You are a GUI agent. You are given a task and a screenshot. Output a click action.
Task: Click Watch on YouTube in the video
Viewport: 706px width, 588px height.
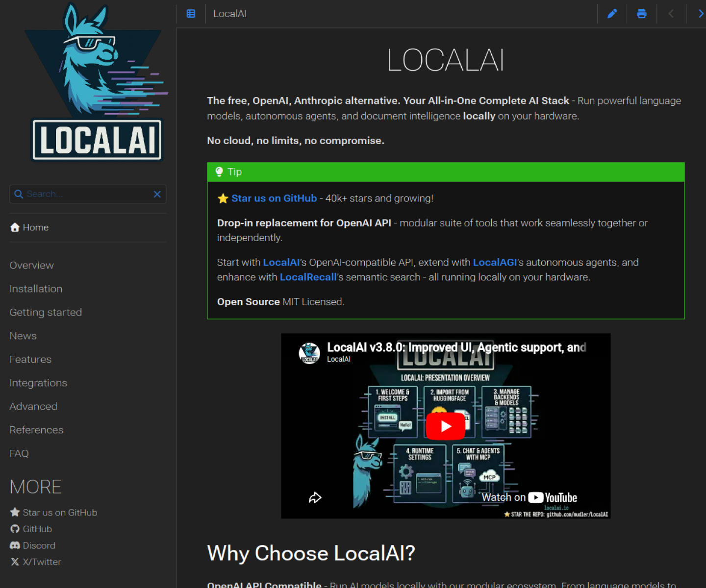click(x=529, y=497)
